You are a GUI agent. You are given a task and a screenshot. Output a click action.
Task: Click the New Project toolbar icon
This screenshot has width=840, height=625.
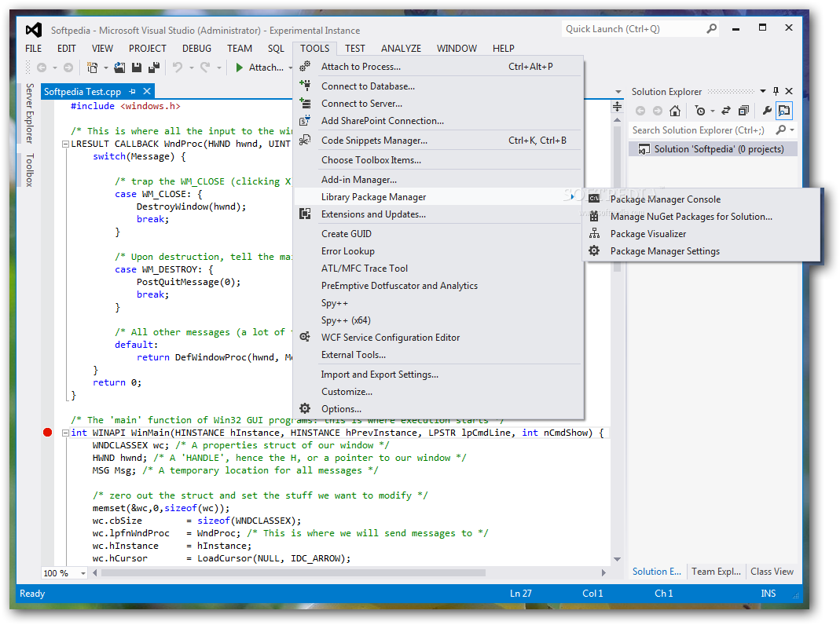pyautogui.click(x=92, y=68)
